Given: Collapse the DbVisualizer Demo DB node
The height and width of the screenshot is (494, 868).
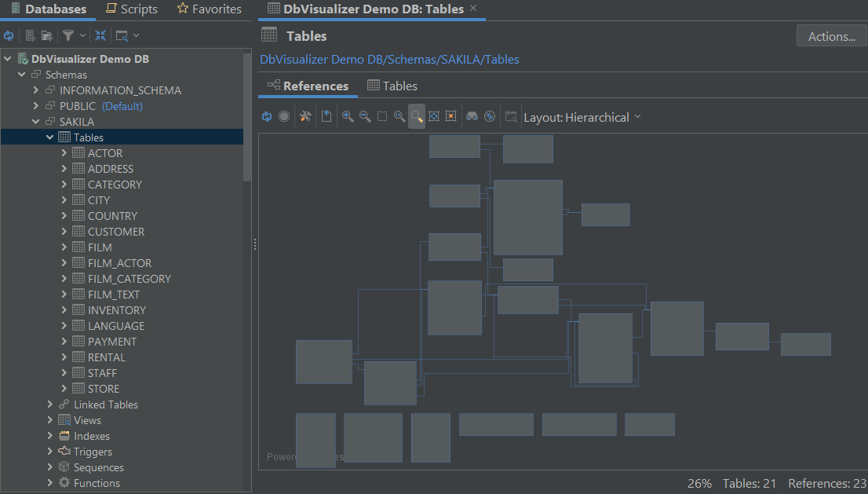Looking at the screenshot, I should [8, 59].
